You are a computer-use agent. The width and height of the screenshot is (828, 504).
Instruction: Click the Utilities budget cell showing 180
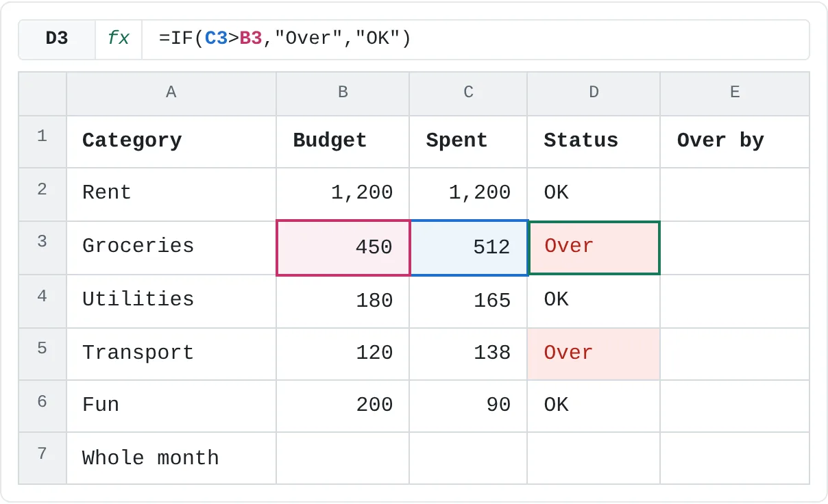(x=343, y=301)
